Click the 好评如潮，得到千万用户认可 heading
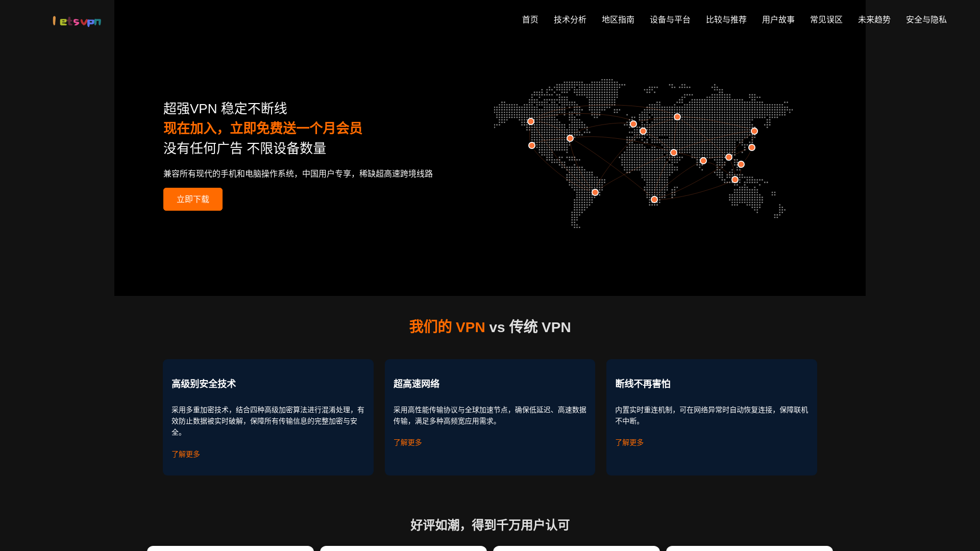 [x=490, y=525]
